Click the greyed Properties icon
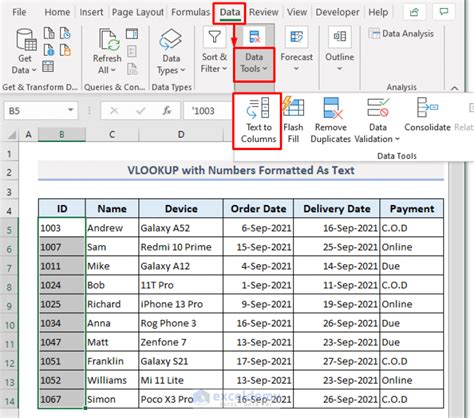 (x=132, y=51)
